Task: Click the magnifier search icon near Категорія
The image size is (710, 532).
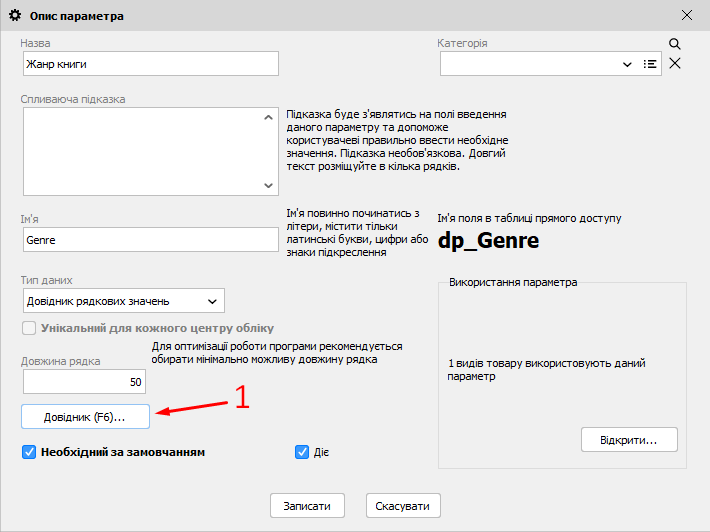Action: point(675,44)
